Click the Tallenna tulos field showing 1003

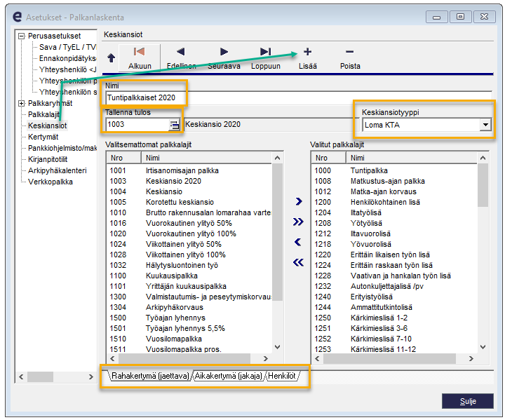[138, 125]
